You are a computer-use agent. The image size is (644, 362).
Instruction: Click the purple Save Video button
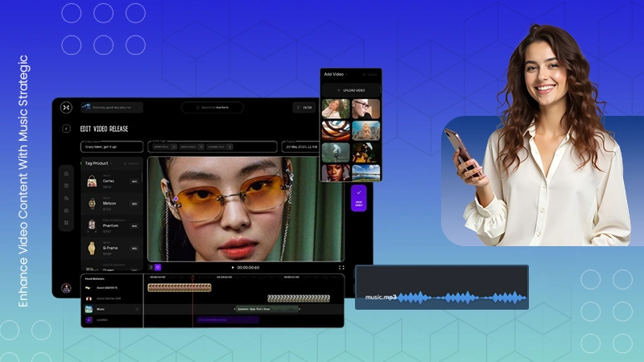pyautogui.click(x=358, y=198)
